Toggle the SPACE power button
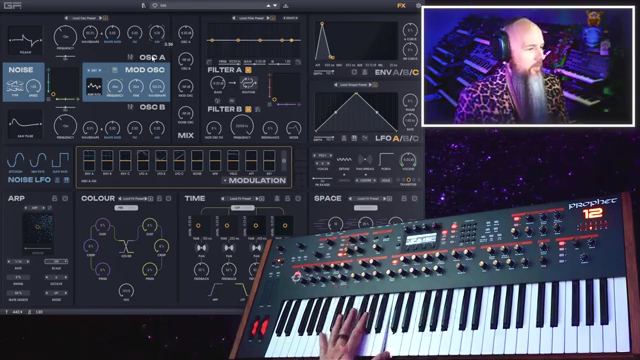 tap(414, 198)
